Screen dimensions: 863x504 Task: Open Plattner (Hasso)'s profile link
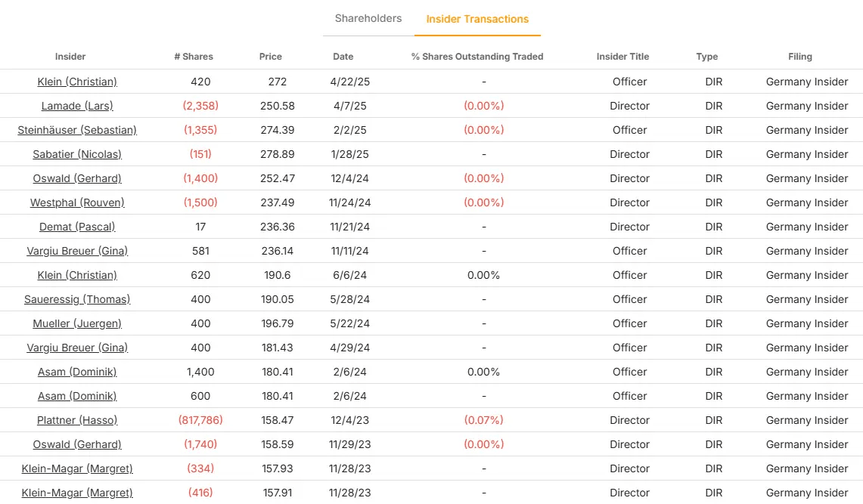tap(76, 420)
